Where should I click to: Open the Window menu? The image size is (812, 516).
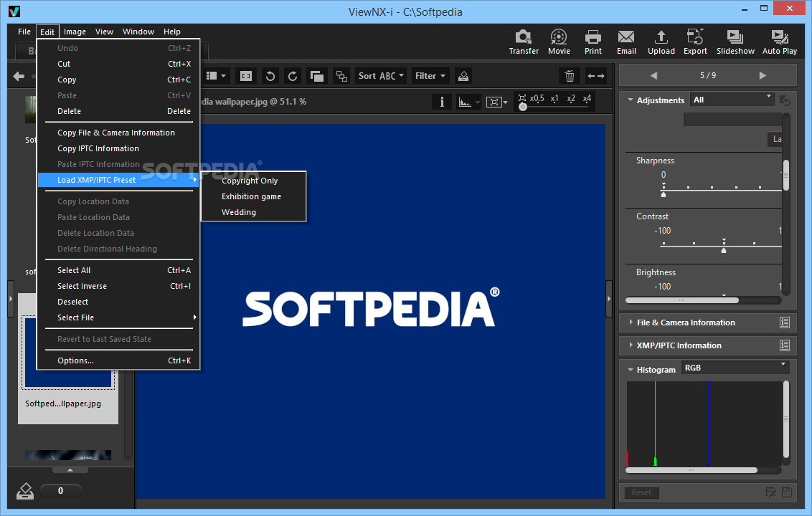138,32
